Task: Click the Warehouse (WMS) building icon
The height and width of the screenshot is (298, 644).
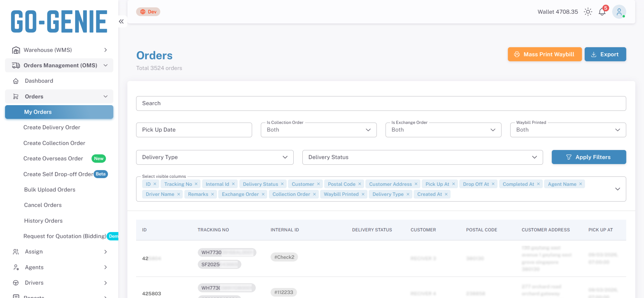Action: tap(16, 50)
